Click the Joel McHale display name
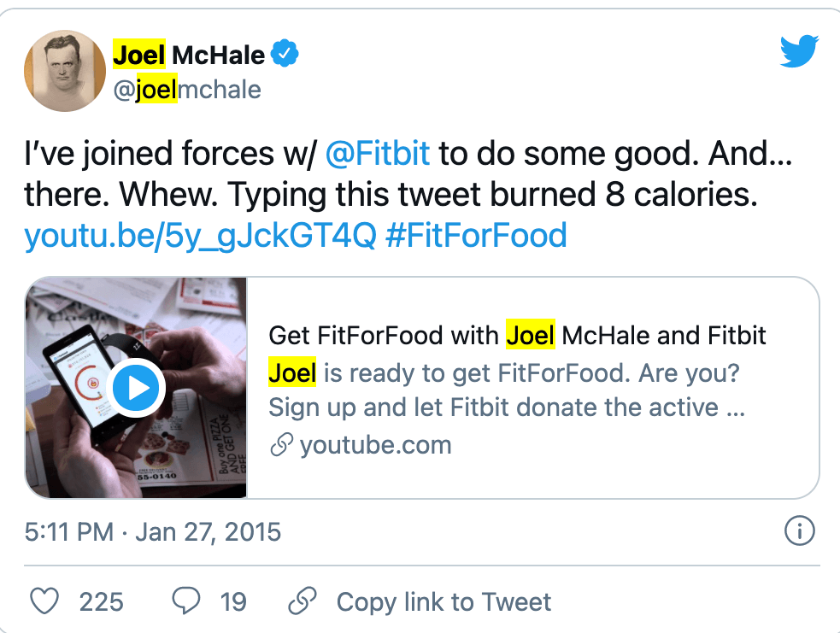 coord(188,53)
